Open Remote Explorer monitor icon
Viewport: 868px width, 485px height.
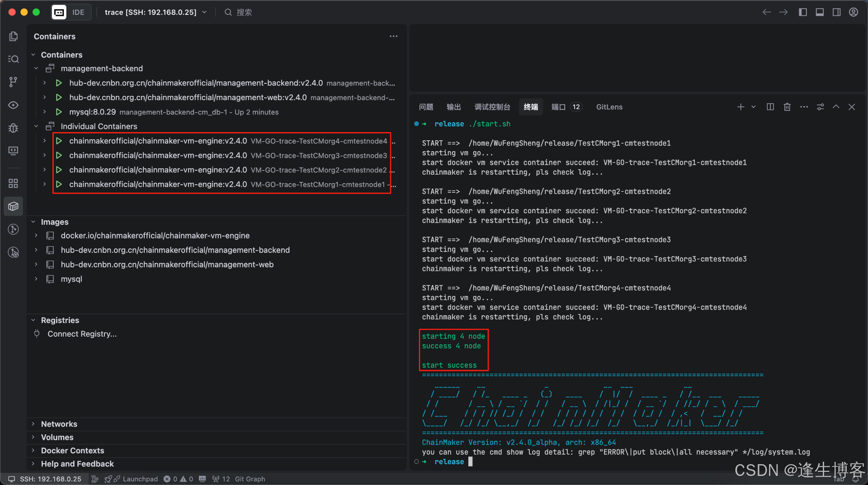(x=14, y=151)
